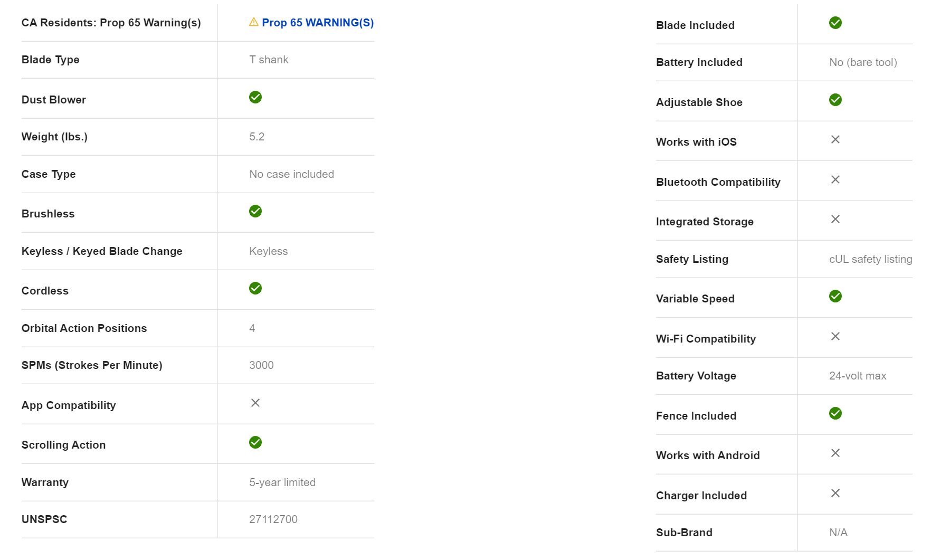Click the Cordless green checkmark icon

(x=255, y=288)
